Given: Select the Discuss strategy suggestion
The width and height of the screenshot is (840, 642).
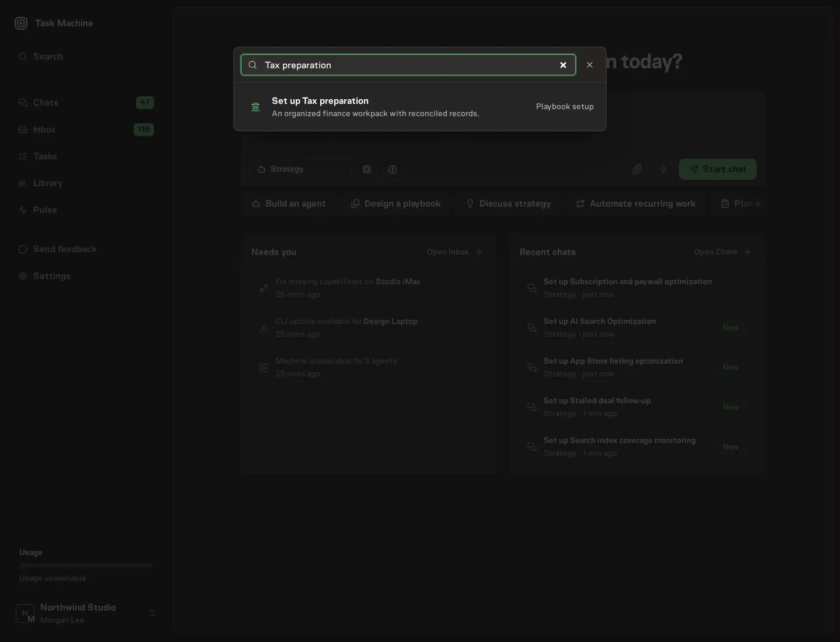Looking at the screenshot, I should (x=508, y=204).
